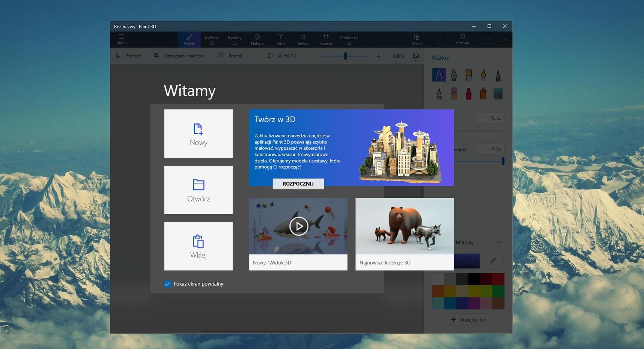Open the Efekty tab

[303, 40]
